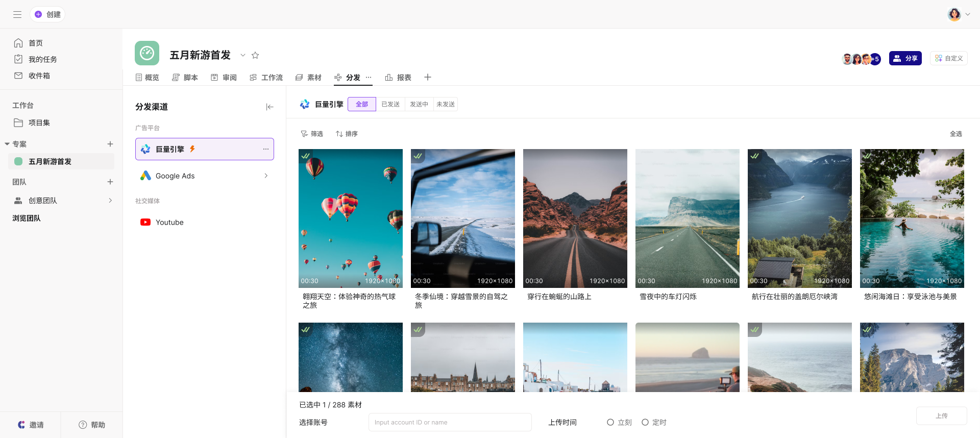Open 收件箱 inbox
Image resolution: width=980 pixels, height=438 pixels.
(x=39, y=76)
